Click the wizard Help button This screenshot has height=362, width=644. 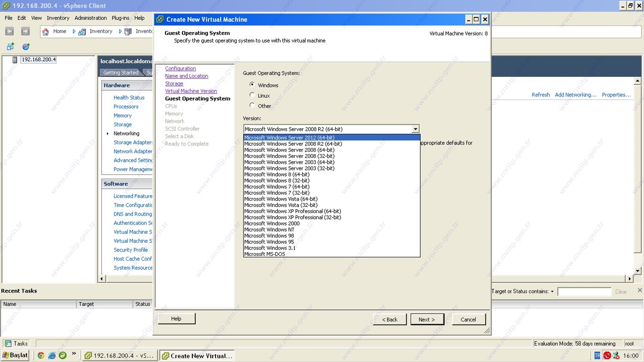pos(176,319)
